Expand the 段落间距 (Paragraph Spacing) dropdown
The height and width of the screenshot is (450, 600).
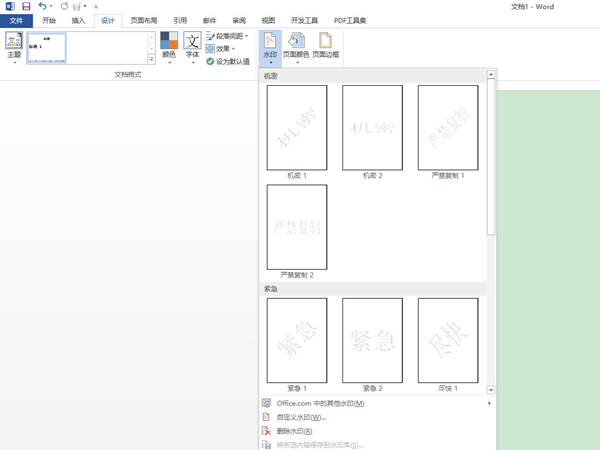pyautogui.click(x=227, y=35)
